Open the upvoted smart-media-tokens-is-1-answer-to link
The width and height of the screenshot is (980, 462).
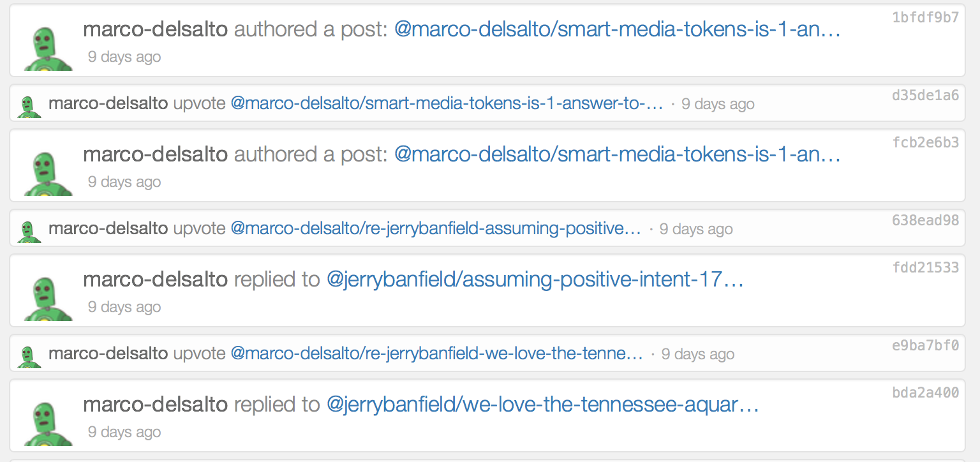(447, 103)
